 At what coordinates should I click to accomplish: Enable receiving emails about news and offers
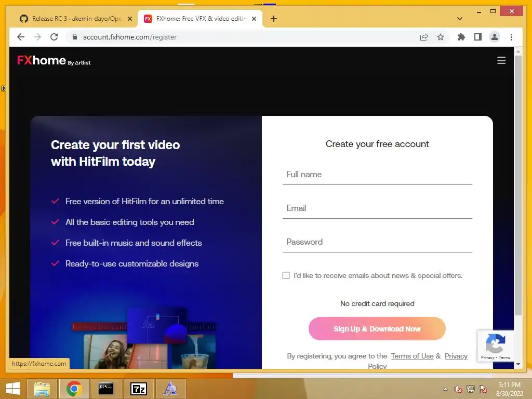pyautogui.click(x=286, y=275)
